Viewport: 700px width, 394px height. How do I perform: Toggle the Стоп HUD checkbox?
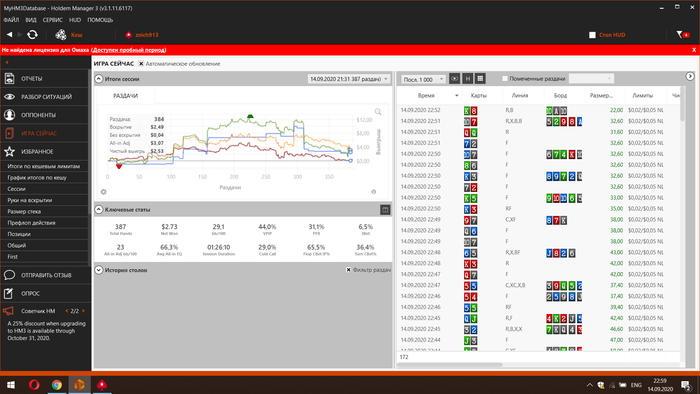click(x=592, y=35)
